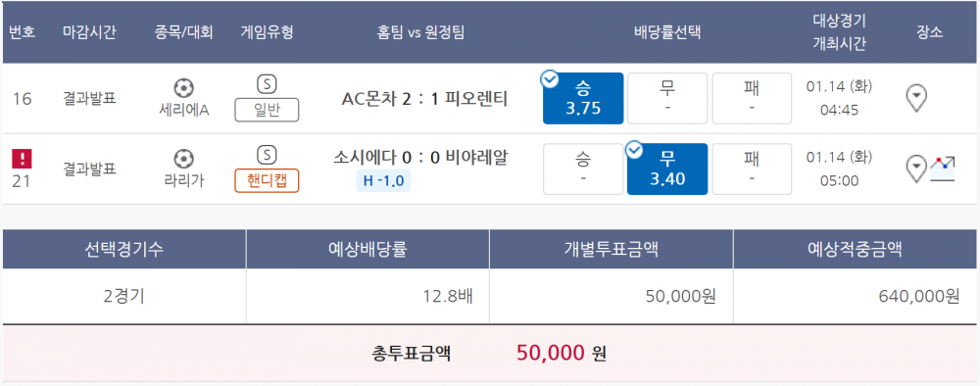Click the S badge above 핸디캡

click(267, 155)
